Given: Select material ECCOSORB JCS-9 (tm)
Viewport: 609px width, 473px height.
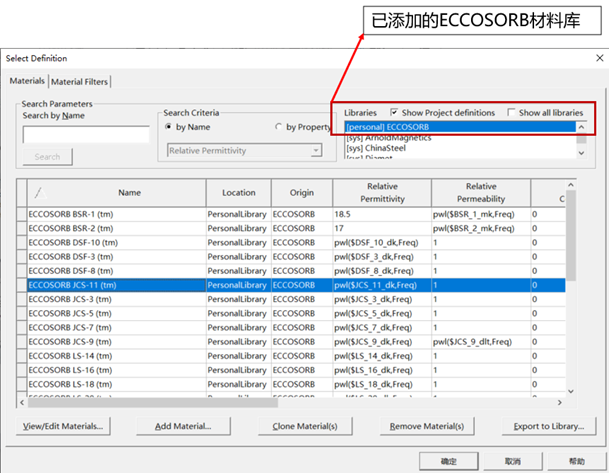Looking at the screenshot, I should click(117, 342).
